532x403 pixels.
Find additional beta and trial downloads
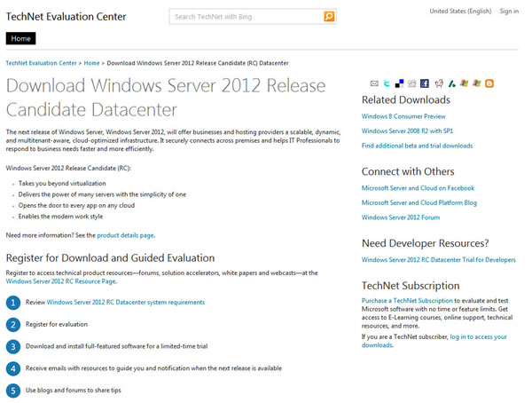[x=417, y=146]
